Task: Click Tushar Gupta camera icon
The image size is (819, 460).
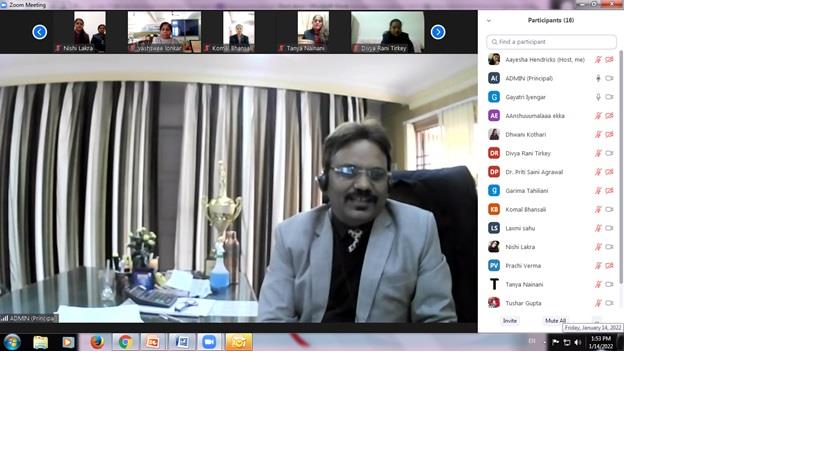Action: point(609,303)
